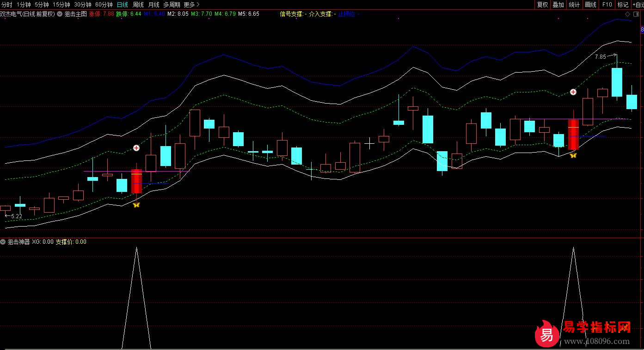Select the first red gradient signal candle
The width and height of the screenshot is (644, 350).
[x=136, y=181]
